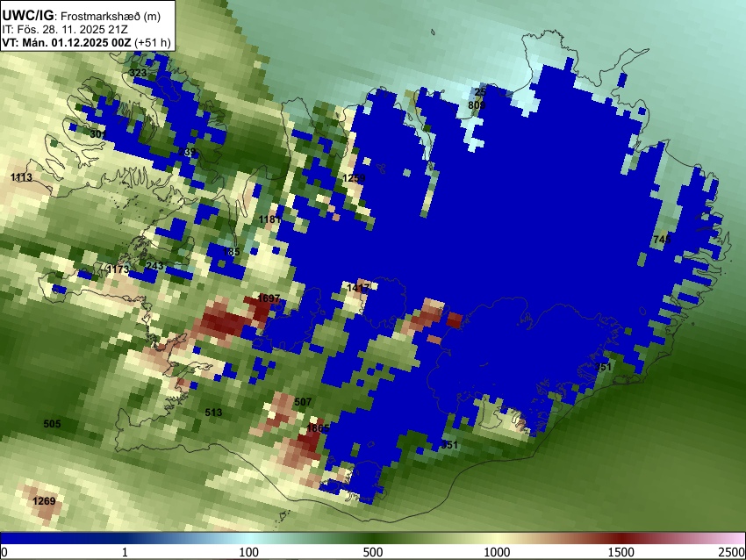Click the 2500 label on the color scale
Viewport: 746px width, 560px height.
pos(732,552)
